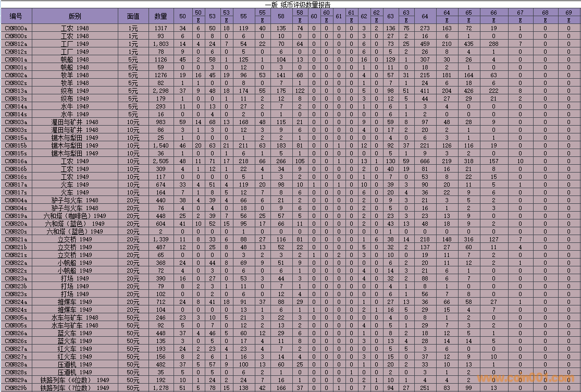The height and width of the screenshot is (392, 581).
Task: Select the code cell CHN800s
Action: coord(16,36)
